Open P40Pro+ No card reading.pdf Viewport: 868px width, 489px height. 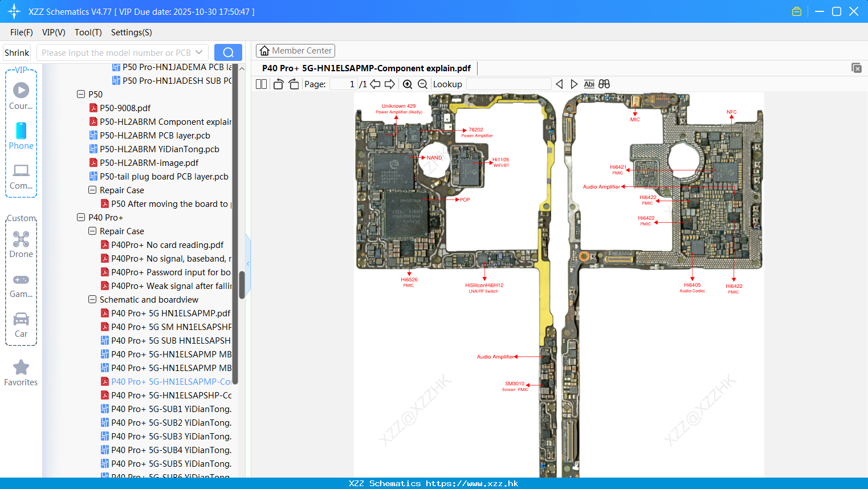pyautogui.click(x=162, y=244)
